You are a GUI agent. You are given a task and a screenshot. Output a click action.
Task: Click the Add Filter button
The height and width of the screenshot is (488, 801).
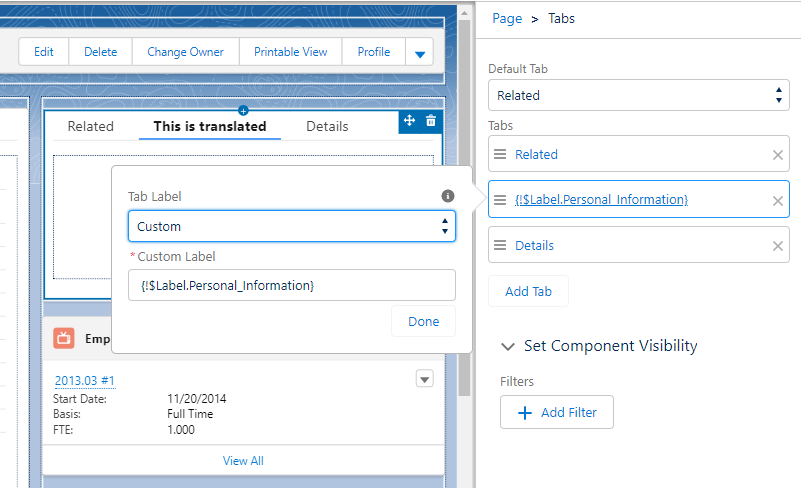click(556, 412)
